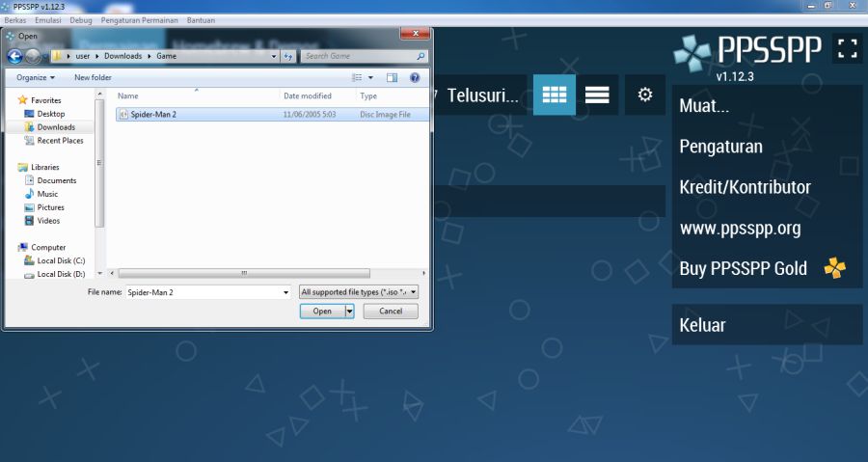Open Music library
Image resolution: width=868 pixels, height=462 pixels.
point(47,194)
